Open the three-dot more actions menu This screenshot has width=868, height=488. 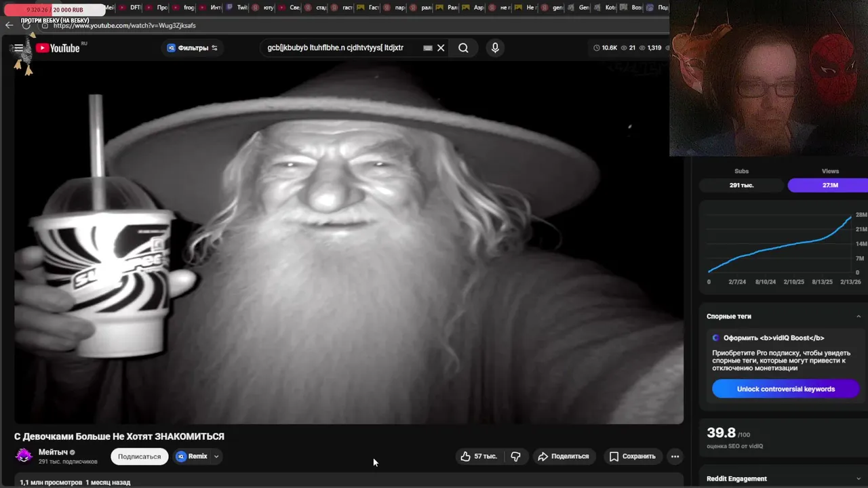pyautogui.click(x=675, y=457)
